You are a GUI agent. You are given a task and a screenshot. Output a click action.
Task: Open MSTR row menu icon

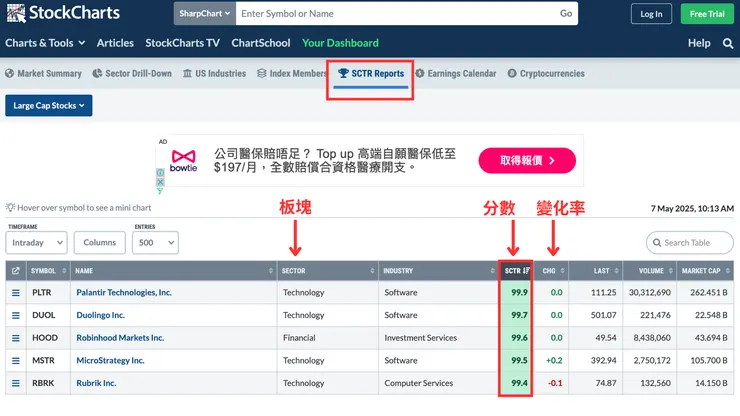[16, 361]
